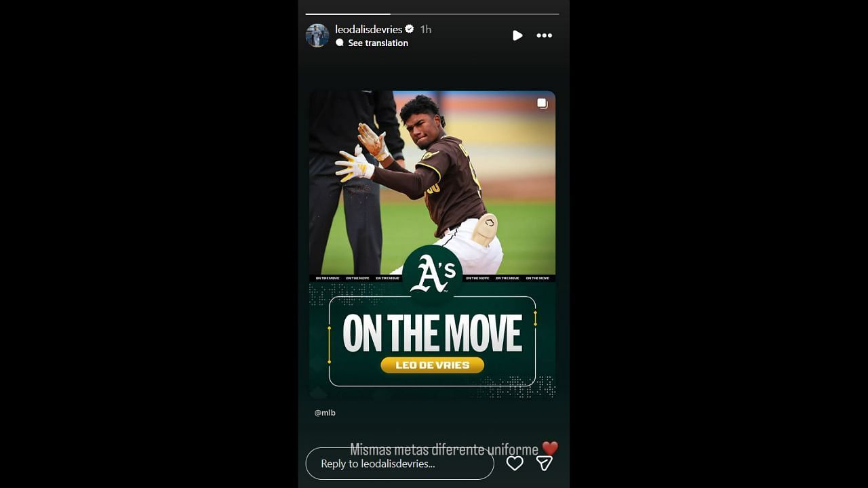Click the 1h timestamp
The image size is (868, 488).
tap(426, 29)
